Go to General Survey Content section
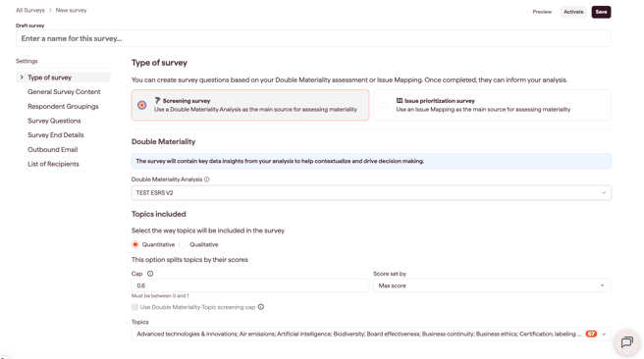 coord(64,92)
